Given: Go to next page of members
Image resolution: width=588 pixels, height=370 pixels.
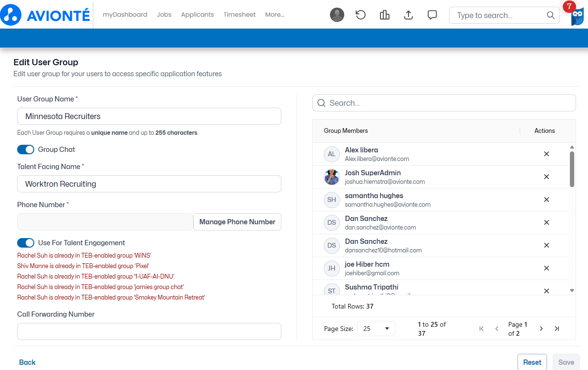Looking at the screenshot, I should tap(541, 329).
